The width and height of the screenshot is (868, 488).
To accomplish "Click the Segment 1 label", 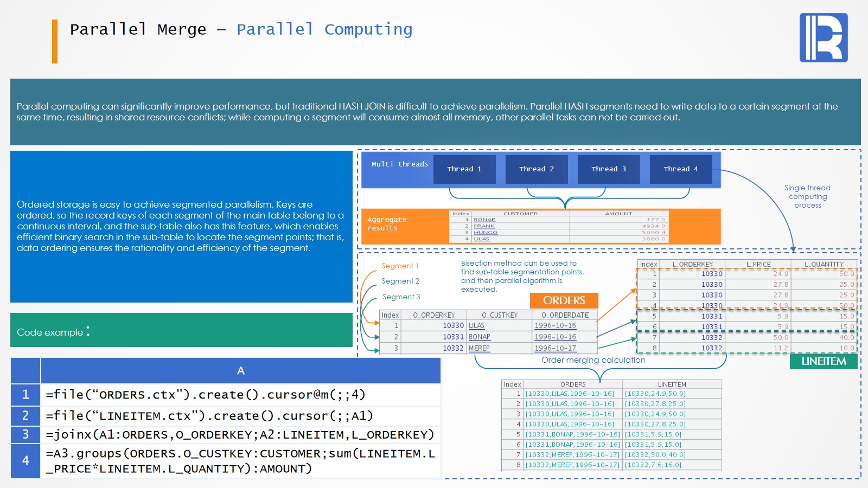I will click(x=400, y=266).
